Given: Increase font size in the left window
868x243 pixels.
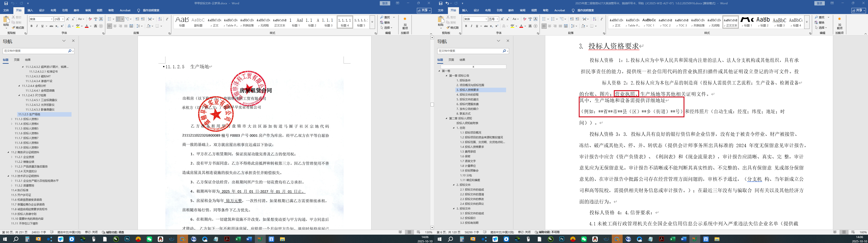Looking at the screenshot, I should coord(68,19).
